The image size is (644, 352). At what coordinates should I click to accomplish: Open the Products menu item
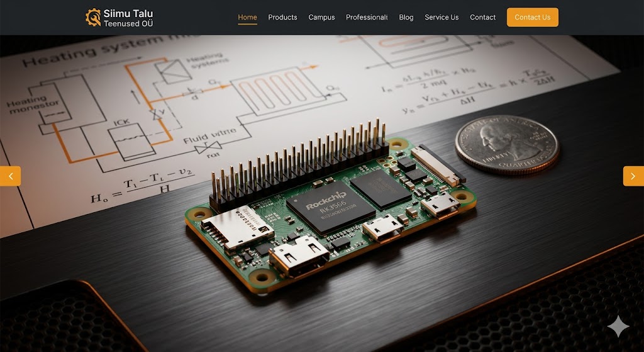[x=282, y=17]
